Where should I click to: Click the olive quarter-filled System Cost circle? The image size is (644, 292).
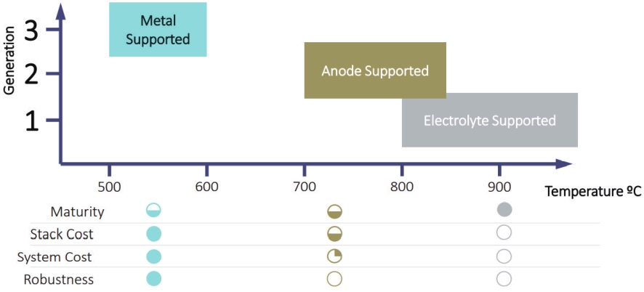[x=335, y=256]
